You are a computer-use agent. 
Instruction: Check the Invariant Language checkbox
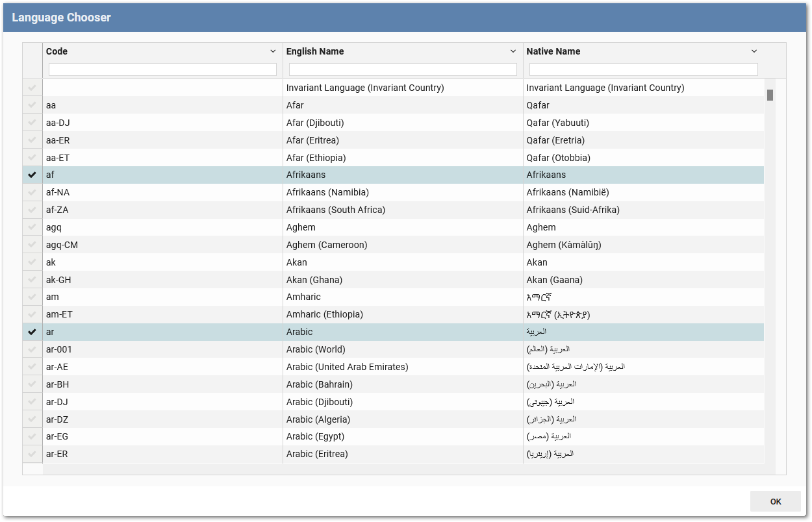tap(32, 87)
